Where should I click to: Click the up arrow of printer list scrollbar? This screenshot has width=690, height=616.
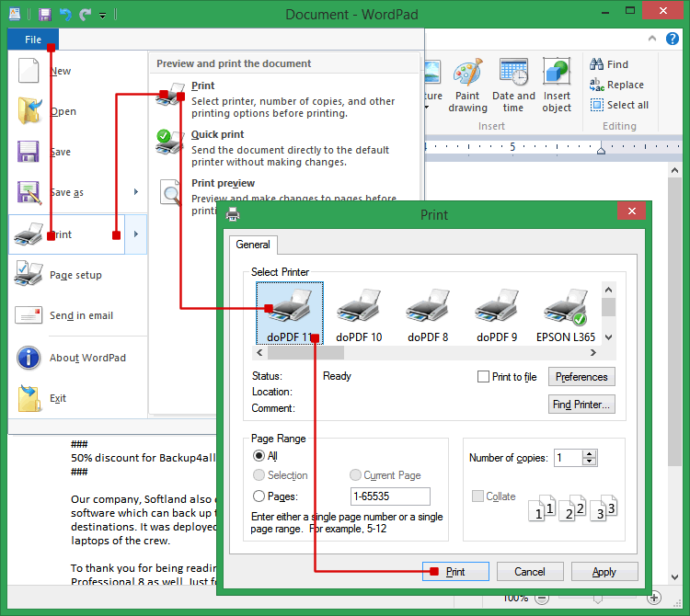click(609, 290)
